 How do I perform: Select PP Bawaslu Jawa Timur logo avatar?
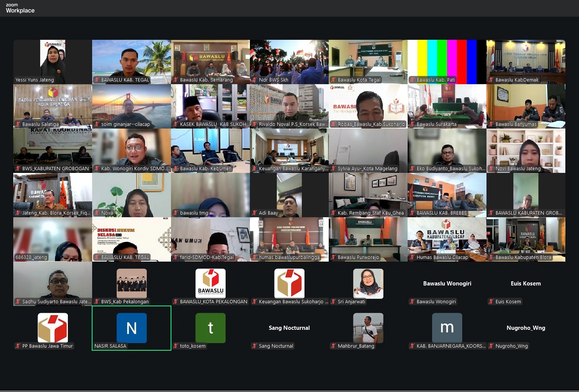click(x=53, y=328)
